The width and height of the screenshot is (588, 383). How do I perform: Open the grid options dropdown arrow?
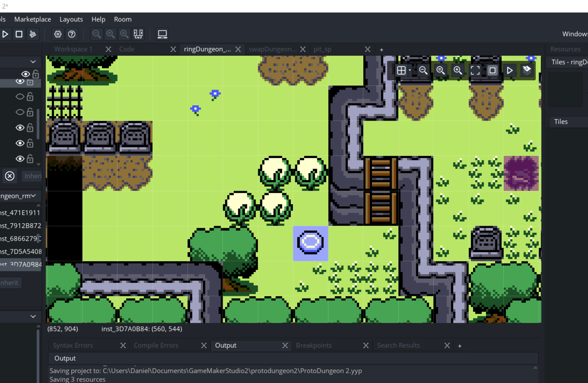(409, 70)
